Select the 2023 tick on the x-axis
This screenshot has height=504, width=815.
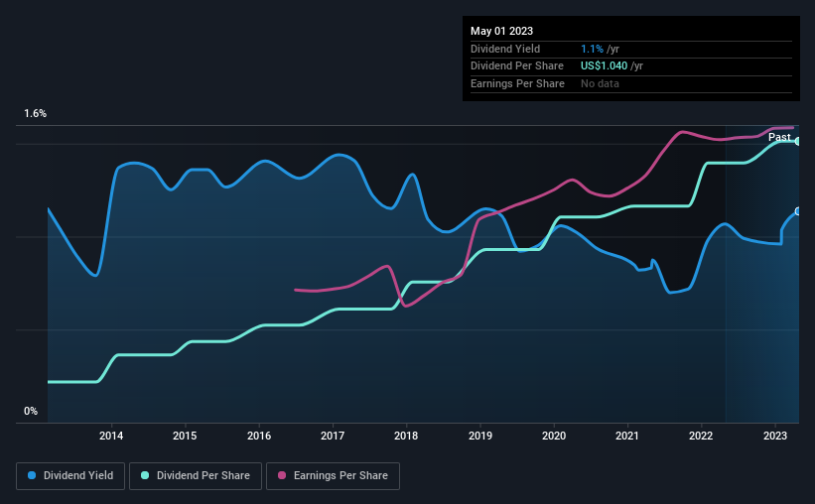(x=775, y=436)
